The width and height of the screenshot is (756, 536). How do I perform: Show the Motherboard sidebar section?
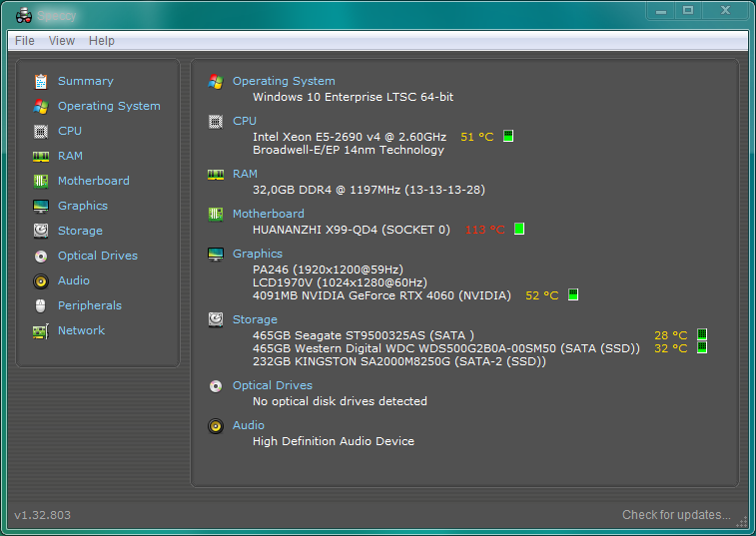click(94, 181)
